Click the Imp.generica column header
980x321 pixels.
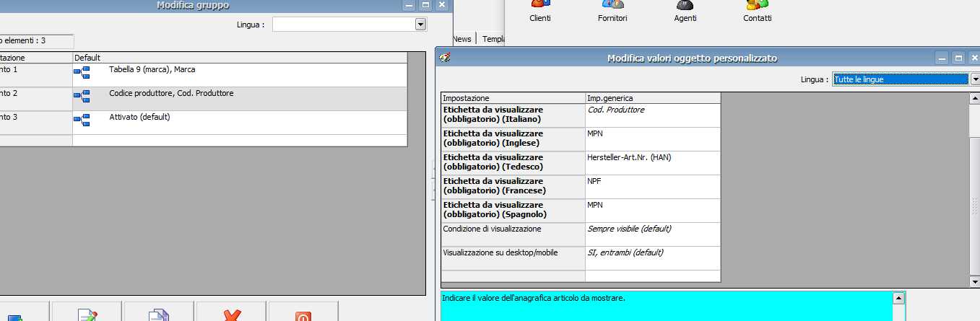653,98
